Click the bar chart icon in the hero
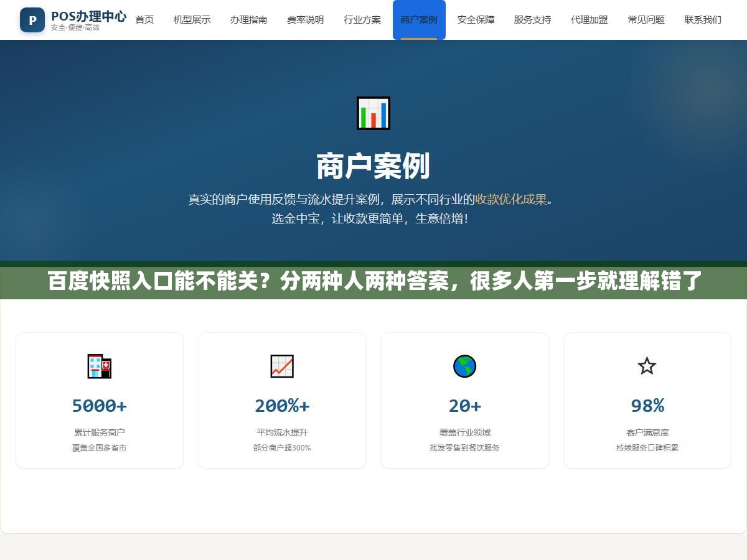 pyautogui.click(x=374, y=113)
